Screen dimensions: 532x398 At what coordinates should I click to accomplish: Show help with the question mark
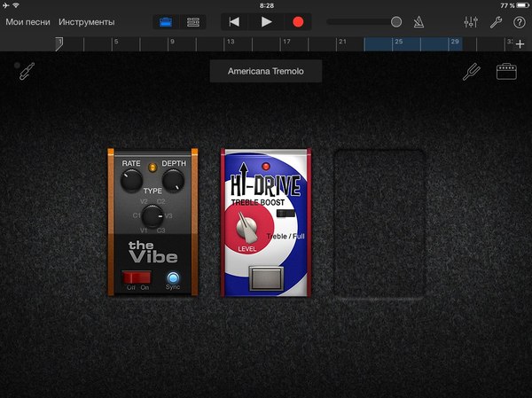pyautogui.click(x=520, y=21)
